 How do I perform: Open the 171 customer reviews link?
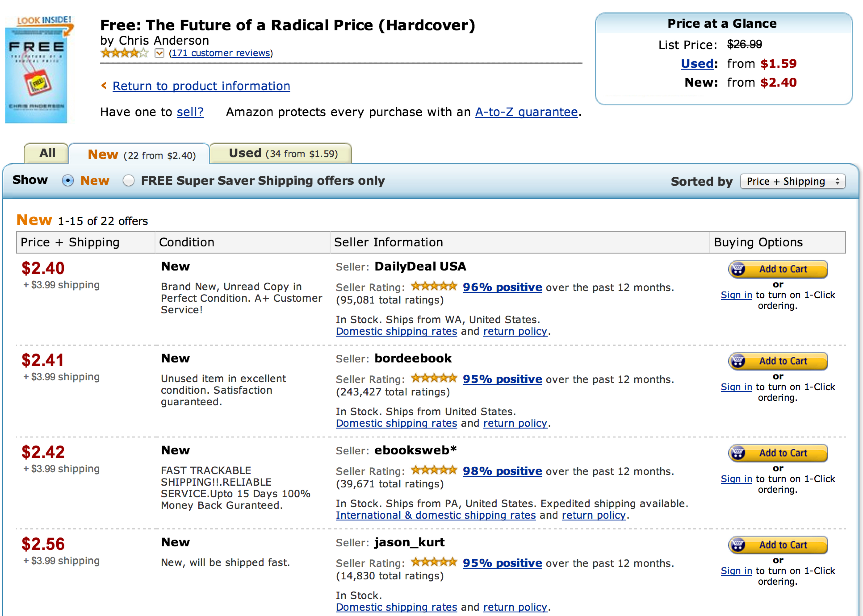click(220, 53)
